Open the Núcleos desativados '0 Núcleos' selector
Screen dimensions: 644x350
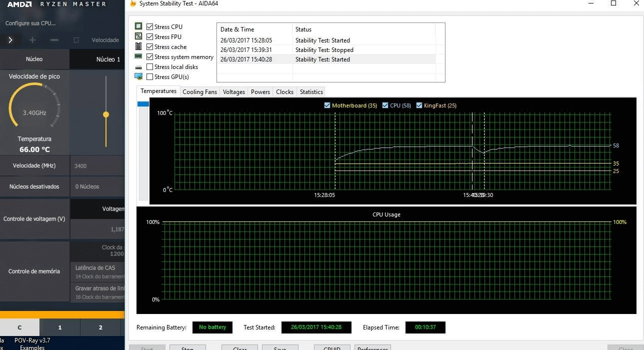pos(97,186)
